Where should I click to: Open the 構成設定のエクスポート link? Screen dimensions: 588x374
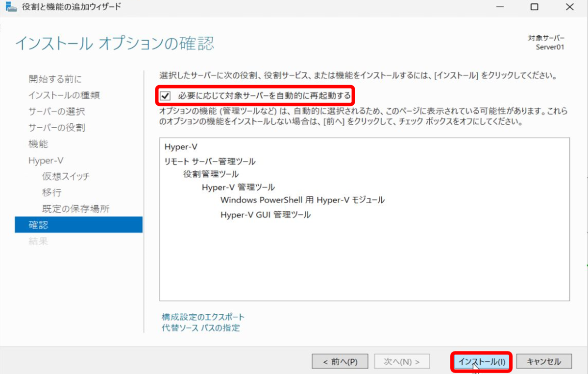coord(203,317)
